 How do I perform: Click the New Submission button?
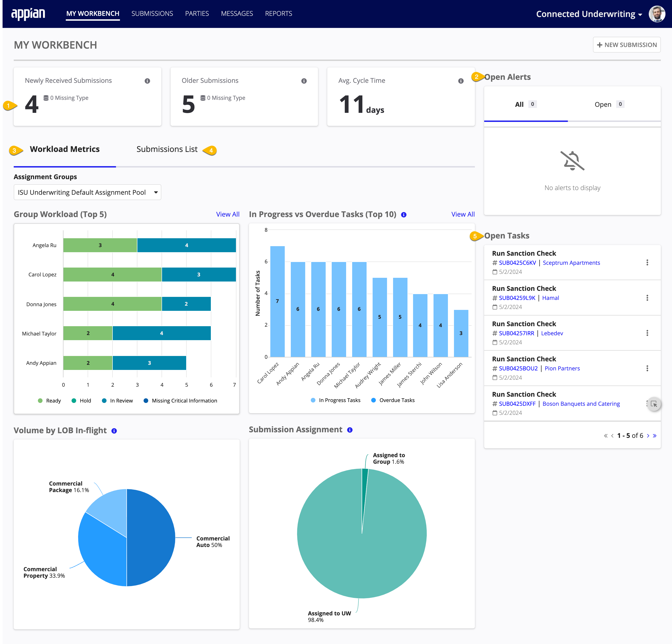626,44
